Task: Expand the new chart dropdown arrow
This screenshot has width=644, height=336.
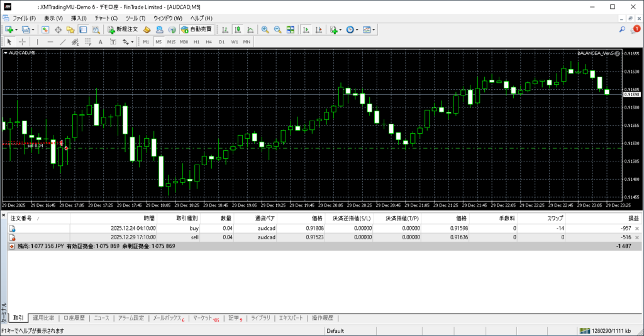Action: pos(17,30)
